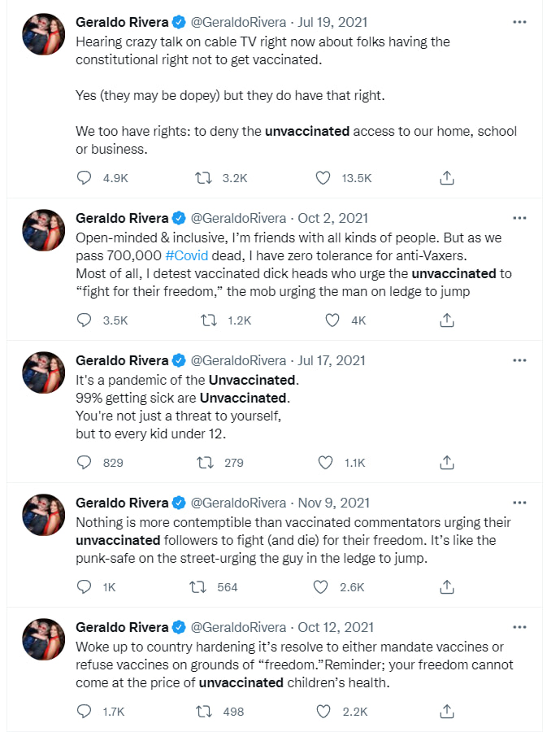
Task: Open the profile picture on the Jul 17 tweet
Action: point(44,373)
